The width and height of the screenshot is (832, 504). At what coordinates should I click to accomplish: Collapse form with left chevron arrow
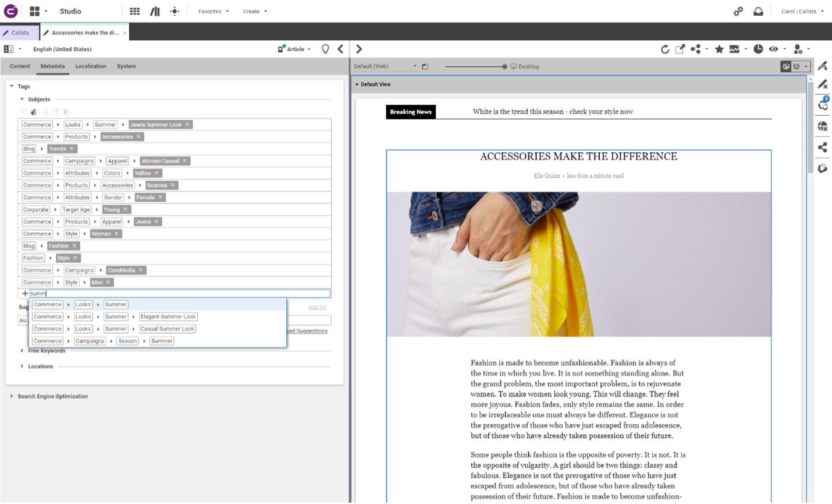click(x=340, y=49)
